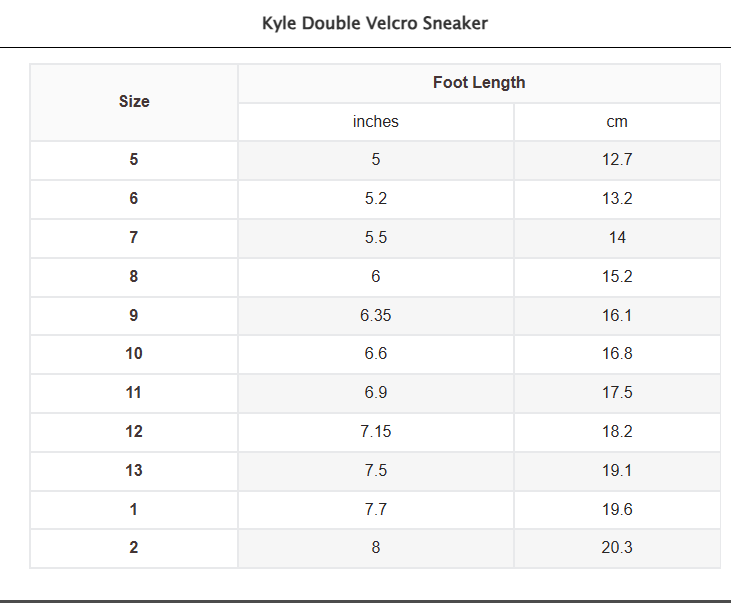Image resolution: width=731 pixels, height=603 pixels.
Task: Click the 6.35 inches value
Action: [376, 316]
